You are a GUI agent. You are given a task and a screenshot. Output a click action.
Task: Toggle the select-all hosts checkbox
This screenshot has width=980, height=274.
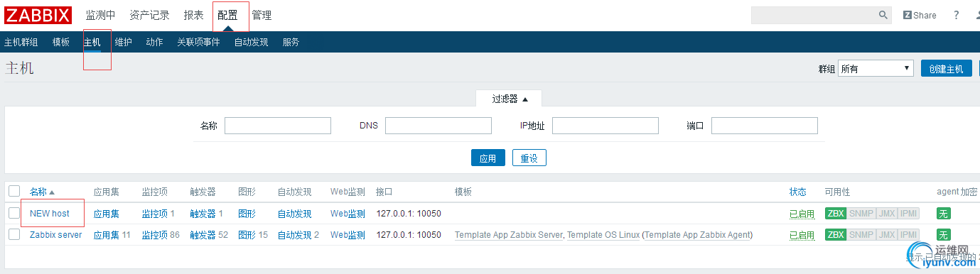click(x=14, y=191)
